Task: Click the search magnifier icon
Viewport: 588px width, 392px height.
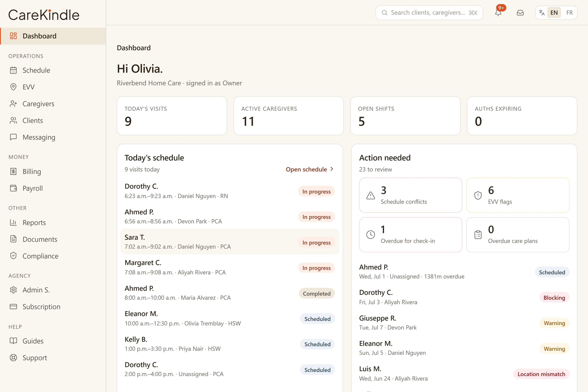Action: pyautogui.click(x=384, y=13)
